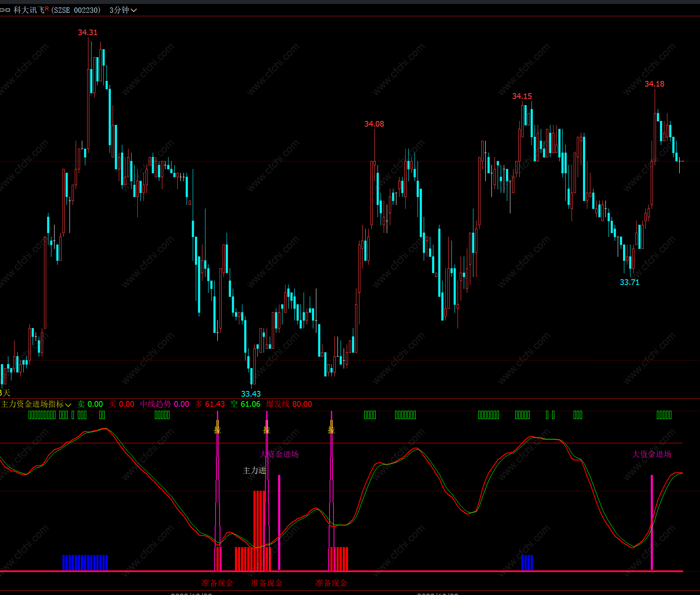Click the red R superscript marker
Viewport: 700px width, 595px height.
(x=47, y=8)
